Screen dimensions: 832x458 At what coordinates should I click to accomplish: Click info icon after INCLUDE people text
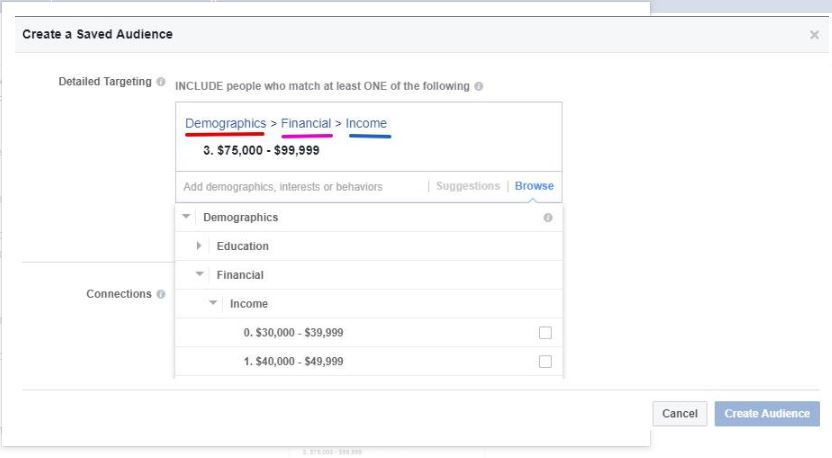coord(478,86)
